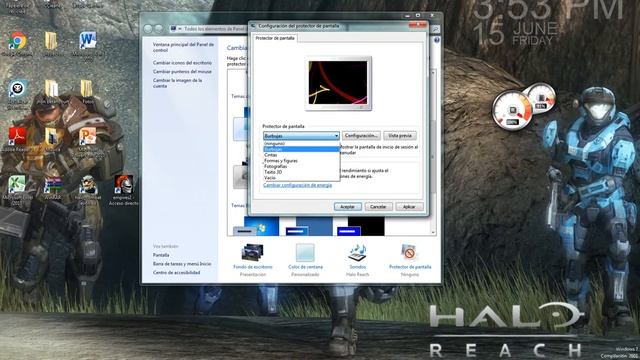Select the empires2 knight shortcut icon
The image size is (640, 360).
point(124,184)
